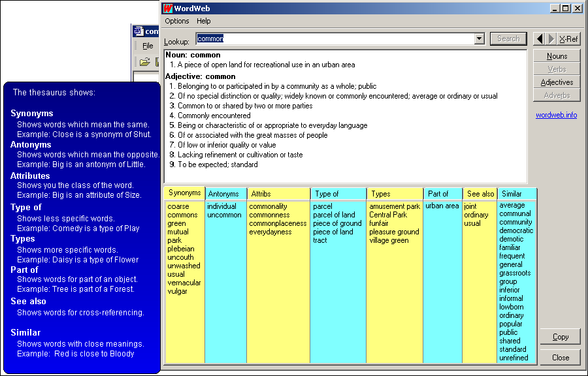The width and height of the screenshot is (588, 376).
Task: Open the Options menu
Action: (176, 21)
